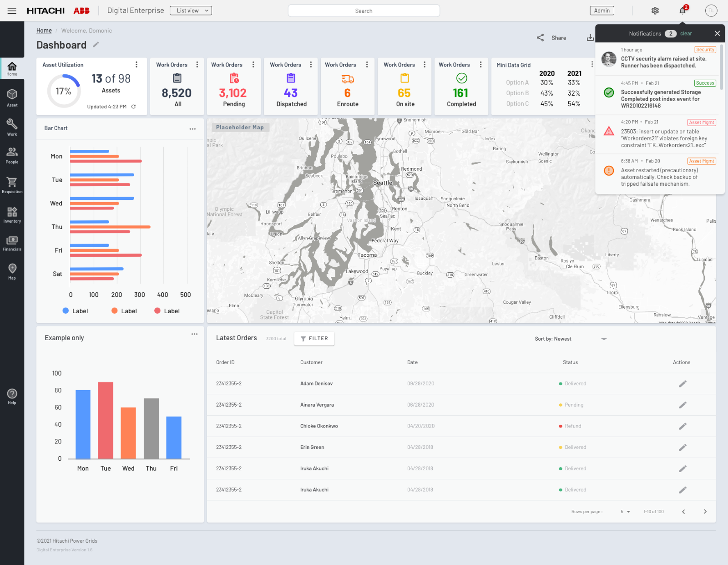
Task: Open the Financials sidebar item
Action: [12, 243]
